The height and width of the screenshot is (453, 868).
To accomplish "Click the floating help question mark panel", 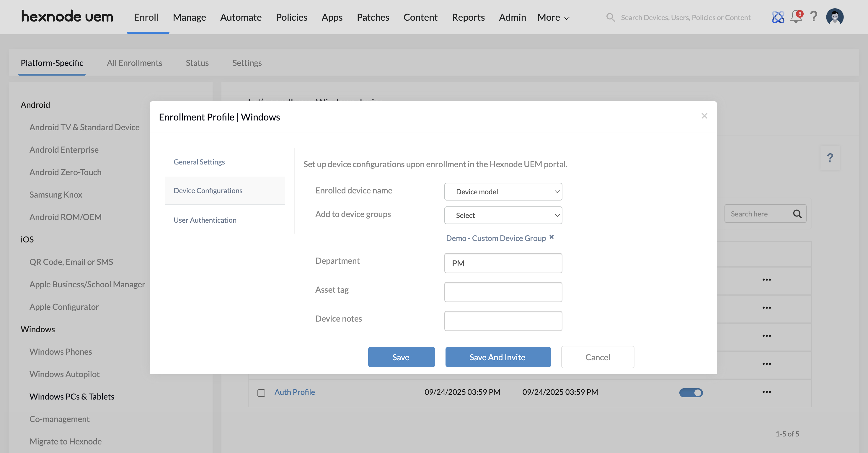I will click(830, 158).
